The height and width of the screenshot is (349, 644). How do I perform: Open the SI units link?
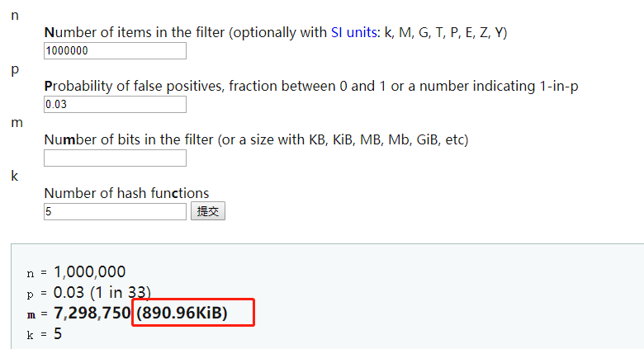[x=354, y=32]
